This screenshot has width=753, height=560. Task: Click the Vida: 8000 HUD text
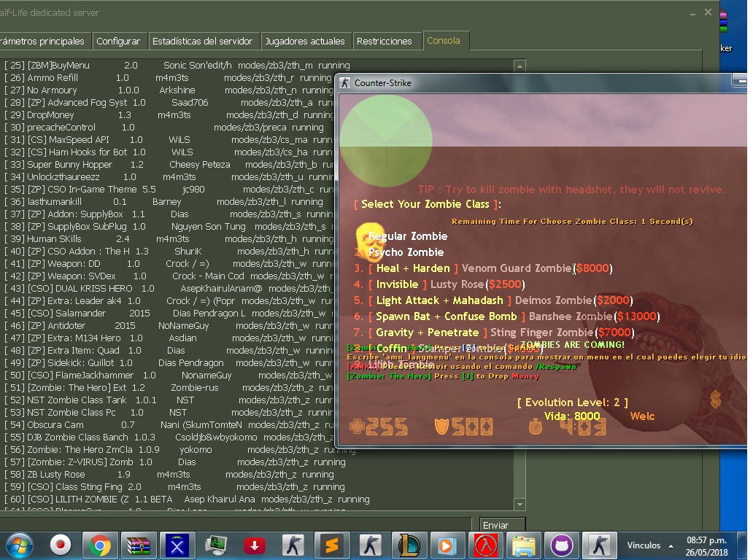pyautogui.click(x=572, y=416)
